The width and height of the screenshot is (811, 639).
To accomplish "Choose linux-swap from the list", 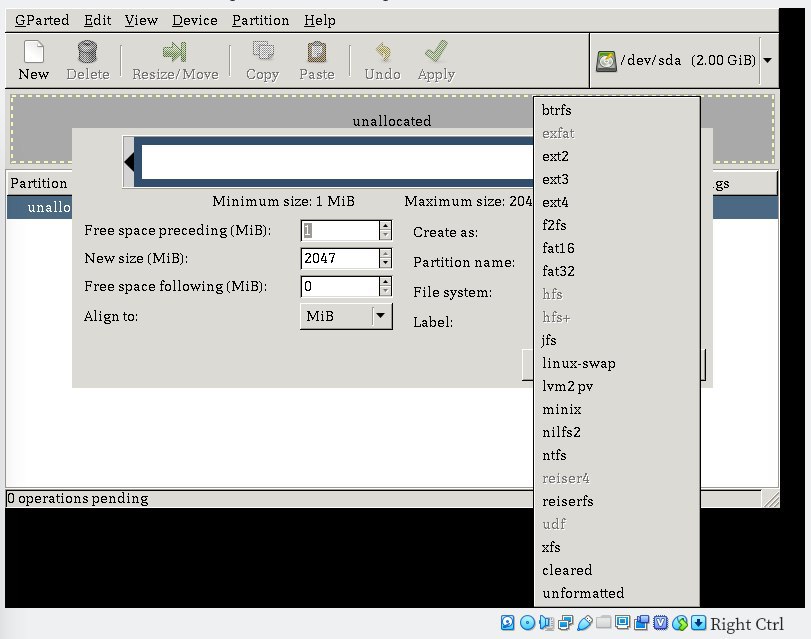I will (617, 363).
